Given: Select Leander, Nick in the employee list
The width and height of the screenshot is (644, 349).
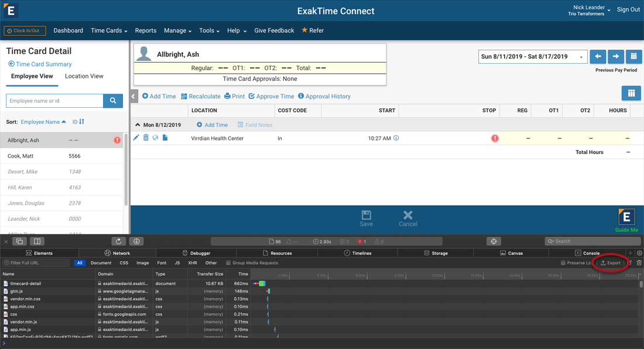Looking at the screenshot, I should click(61, 219).
